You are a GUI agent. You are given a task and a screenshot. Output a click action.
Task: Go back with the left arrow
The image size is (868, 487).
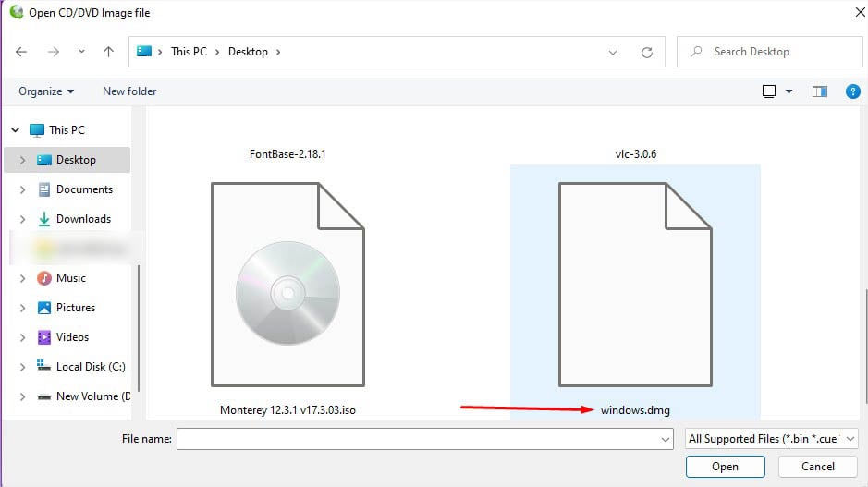pyautogui.click(x=21, y=52)
